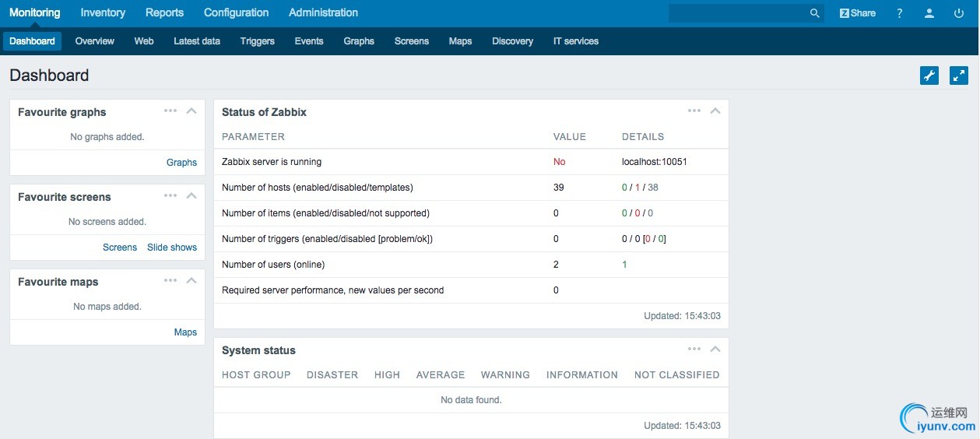
Task: Click the search input field
Action: [736, 13]
